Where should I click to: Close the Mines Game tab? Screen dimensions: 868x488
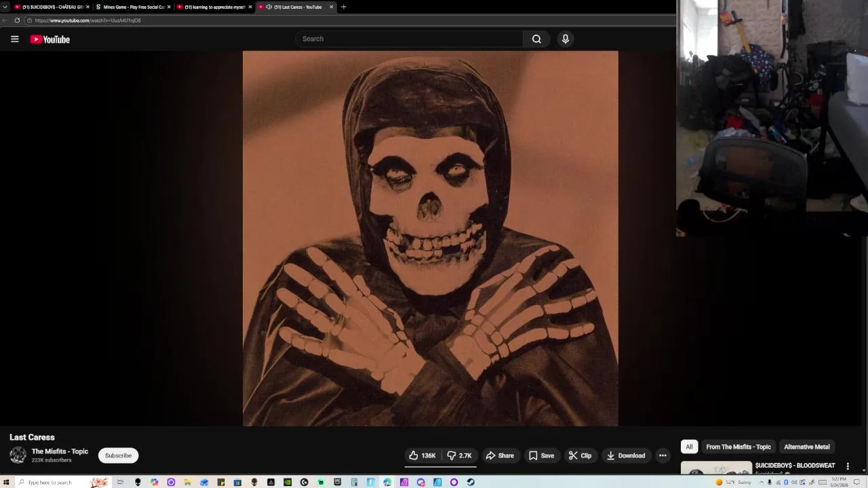[x=169, y=7]
